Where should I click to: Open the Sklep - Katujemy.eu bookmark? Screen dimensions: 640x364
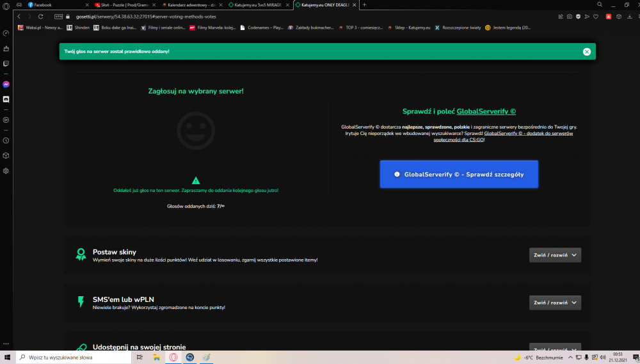409,28
